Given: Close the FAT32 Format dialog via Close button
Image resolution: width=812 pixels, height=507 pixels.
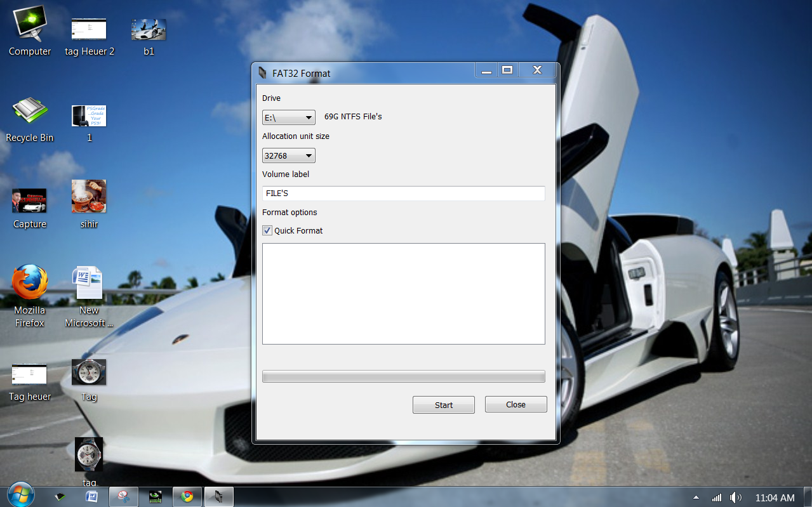Looking at the screenshot, I should coord(516,404).
